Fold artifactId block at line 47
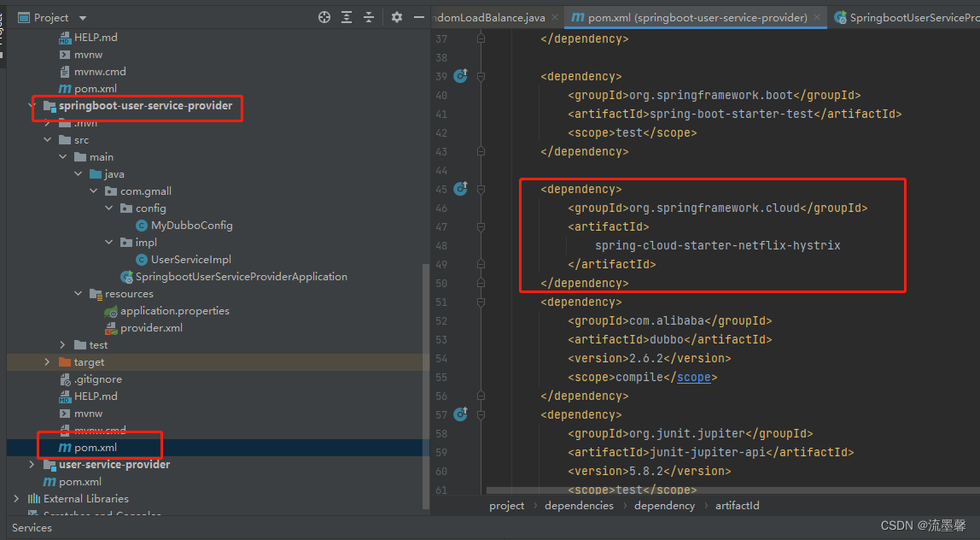This screenshot has width=980, height=540. 481,226
